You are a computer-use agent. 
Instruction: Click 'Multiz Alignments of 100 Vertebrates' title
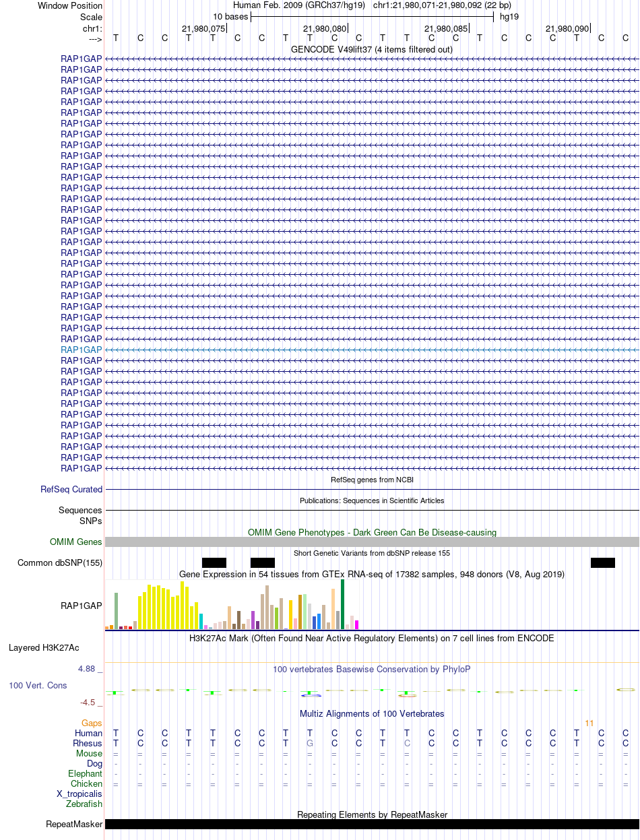tap(372, 713)
